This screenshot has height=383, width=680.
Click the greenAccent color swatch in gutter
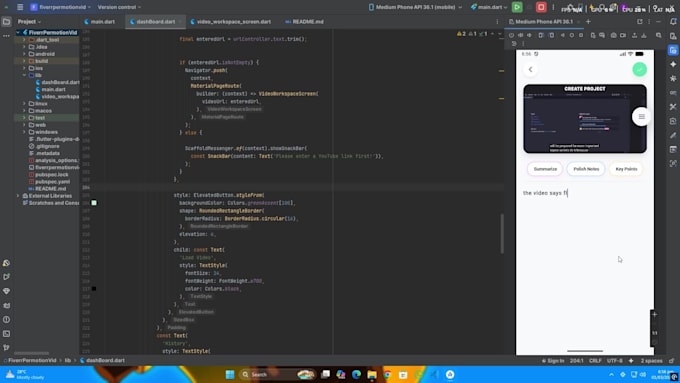(94, 203)
